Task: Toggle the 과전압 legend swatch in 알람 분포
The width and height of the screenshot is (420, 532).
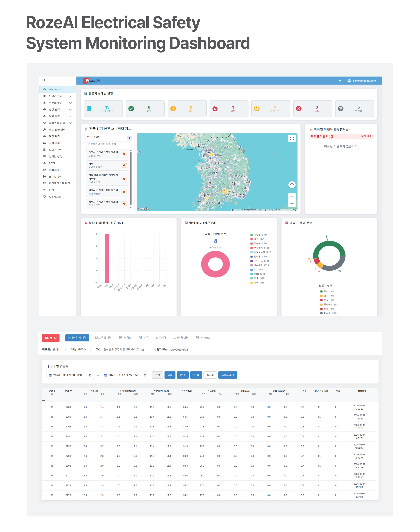Action: (252, 235)
